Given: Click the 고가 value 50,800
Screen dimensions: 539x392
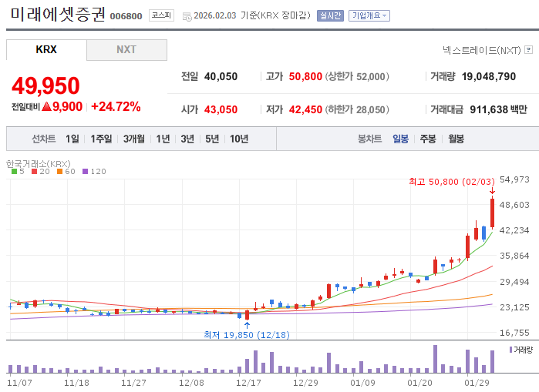Looking at the screenshot, I should 305,76.
